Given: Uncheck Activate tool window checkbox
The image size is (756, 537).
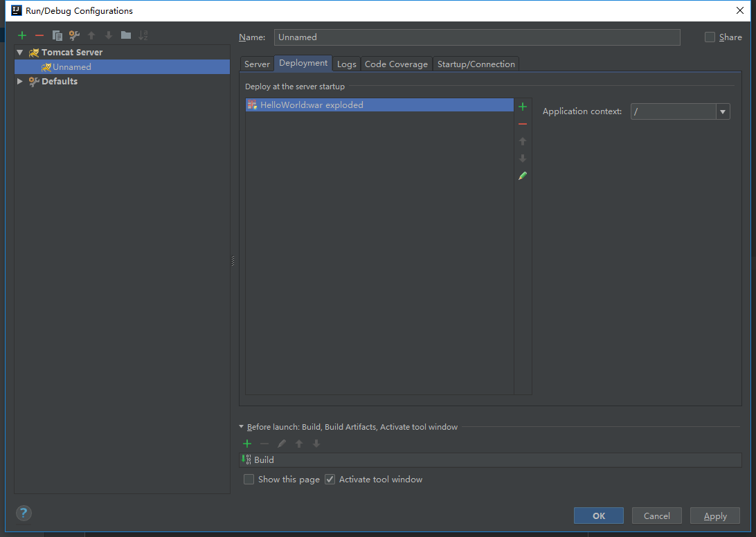Looking at the screenshot, I should (x=330, y=479).
